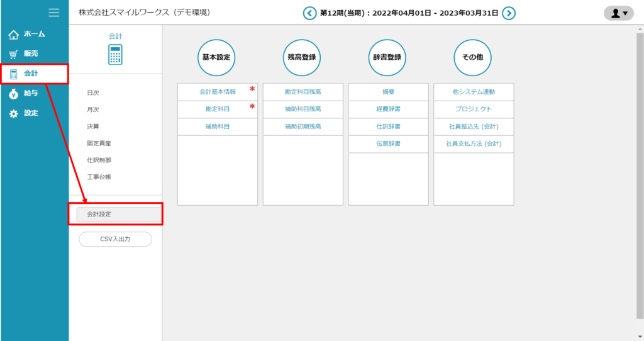
Task: Open 社員振込先 (会計) link
Action: click(x=474, y=126)
